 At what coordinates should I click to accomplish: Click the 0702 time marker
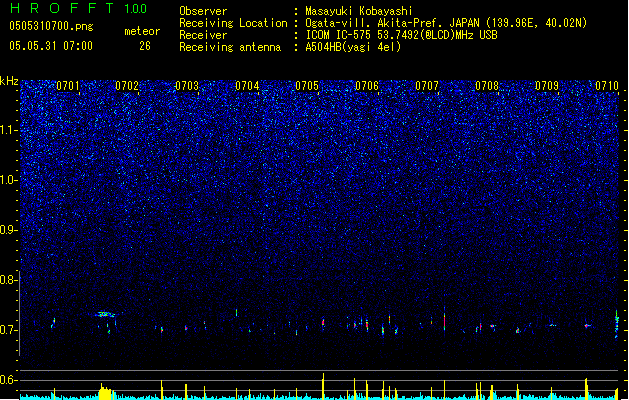(x=127, y=86)
